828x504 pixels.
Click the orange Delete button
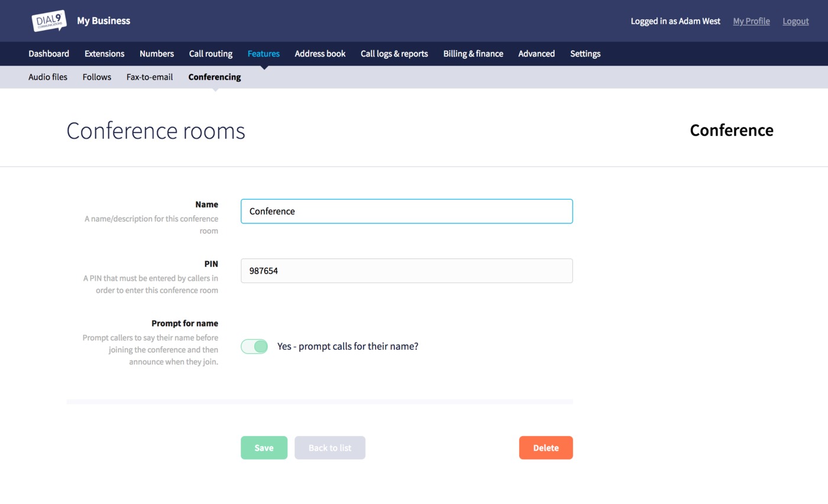[546, 447]
